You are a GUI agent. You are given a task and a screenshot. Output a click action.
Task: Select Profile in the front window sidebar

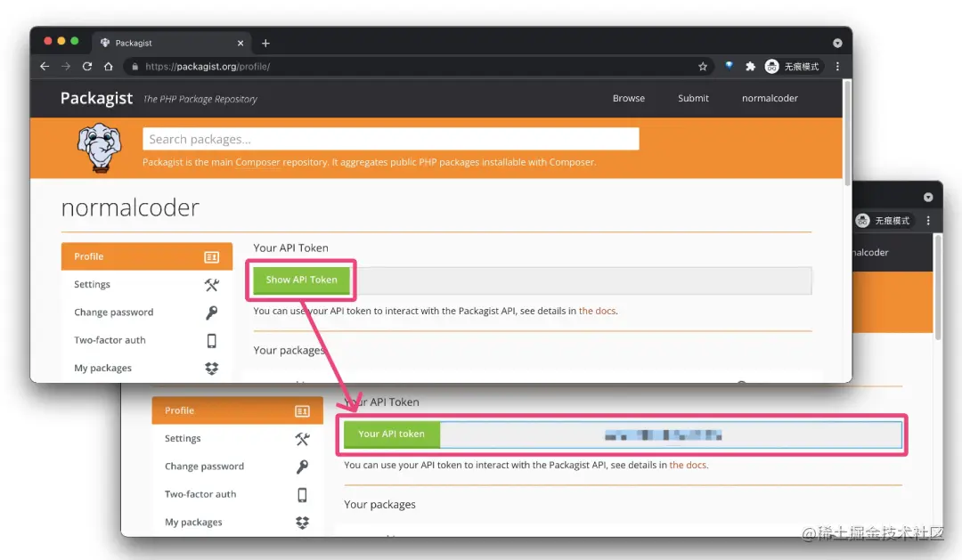(x=147, y=256)
